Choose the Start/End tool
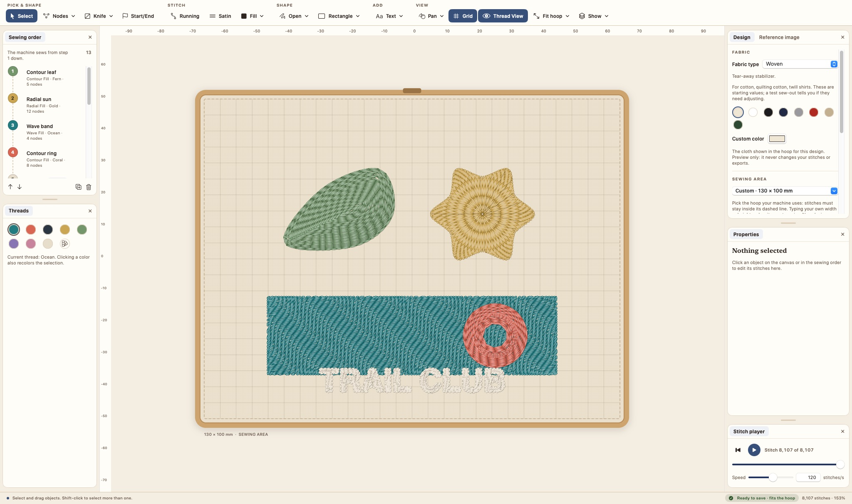The width and height of the screenshot is (852, 504). (x=138, y=16)
